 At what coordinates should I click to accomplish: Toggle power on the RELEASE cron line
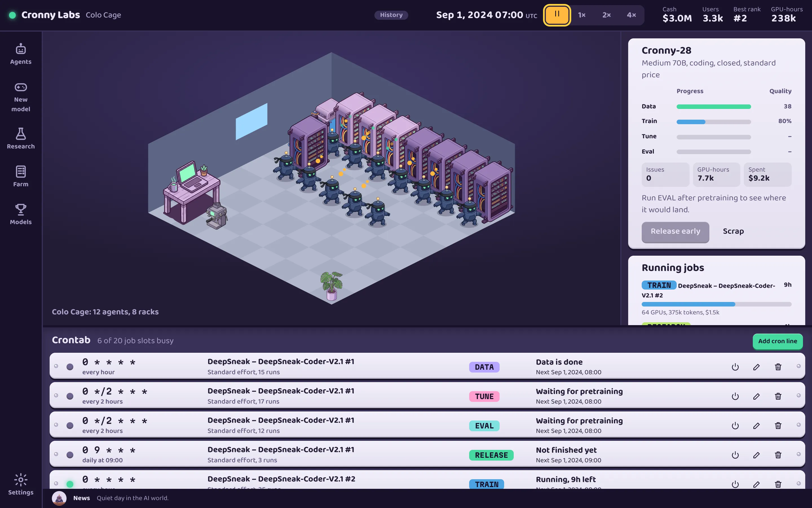pyautogui.click(x=735, y=455)
